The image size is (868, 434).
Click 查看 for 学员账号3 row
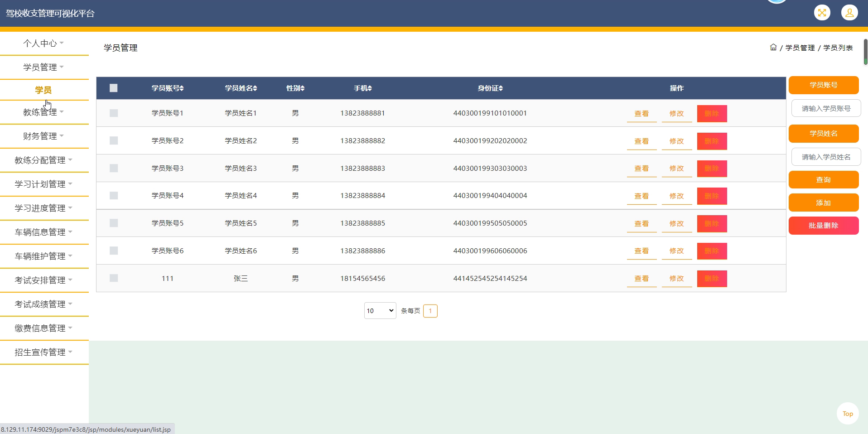pyautogui.click(x=641, y=169)
